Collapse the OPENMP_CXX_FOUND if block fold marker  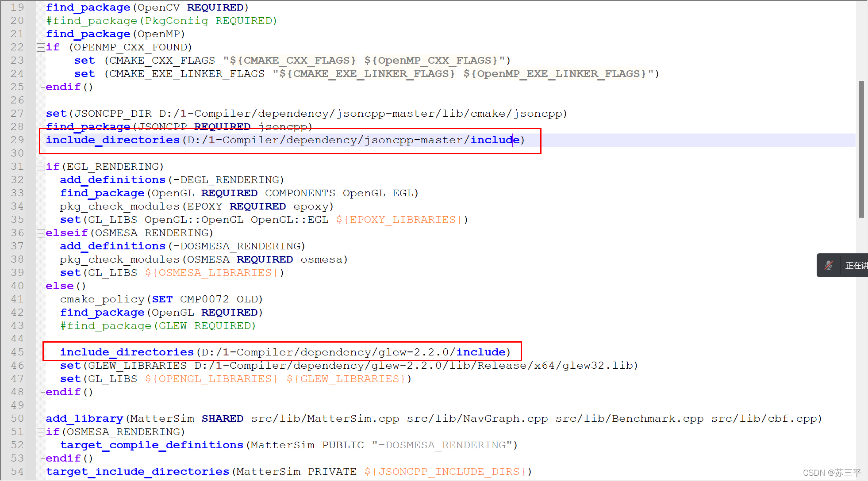coord(41,47)
